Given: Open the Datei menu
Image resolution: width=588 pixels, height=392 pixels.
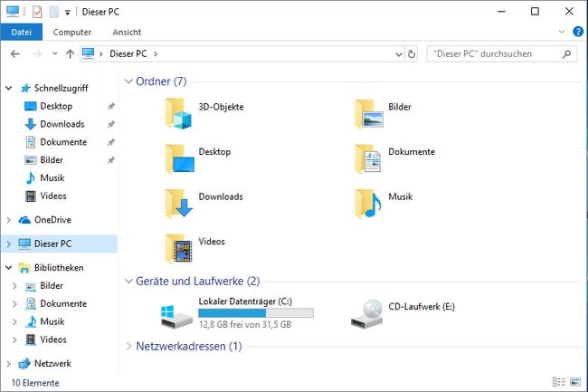Looking at the screenshot, I should pos(22,33).
